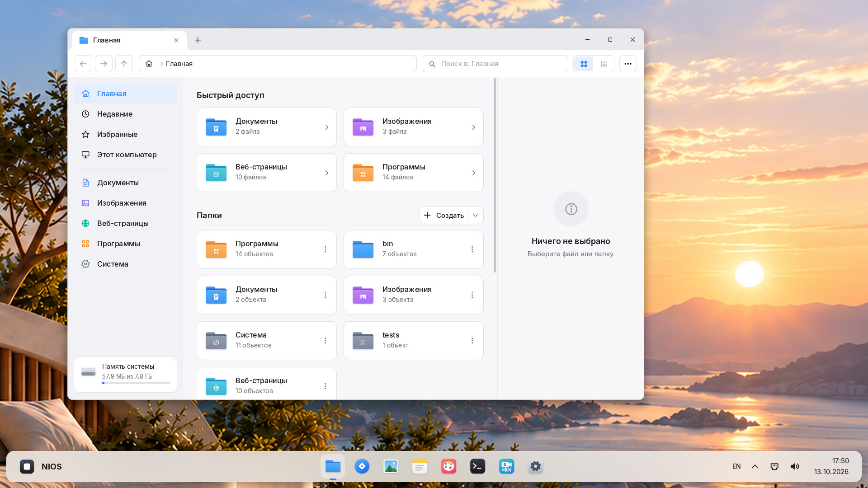The height and width of the screenshot is (488, 868).
Task: Select the Главная tab
Action: pos(129,40)
